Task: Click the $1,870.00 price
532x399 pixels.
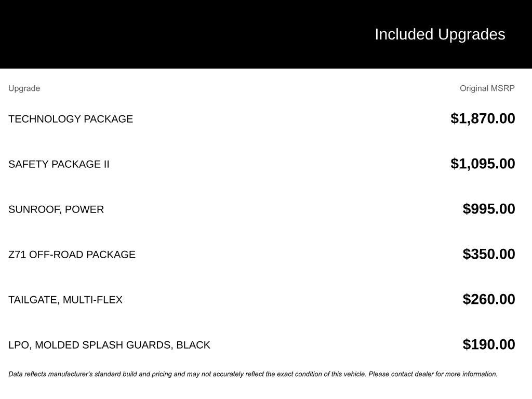Action: (483, 118)
